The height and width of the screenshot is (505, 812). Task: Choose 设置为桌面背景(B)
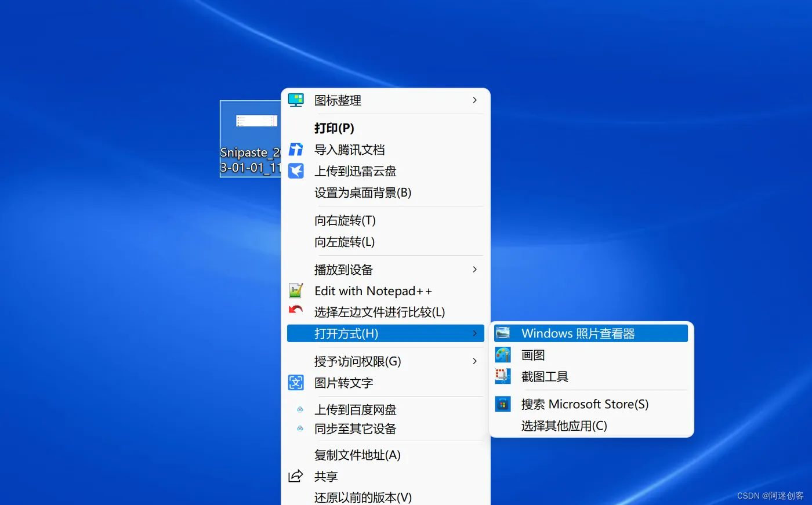(386, 192)
